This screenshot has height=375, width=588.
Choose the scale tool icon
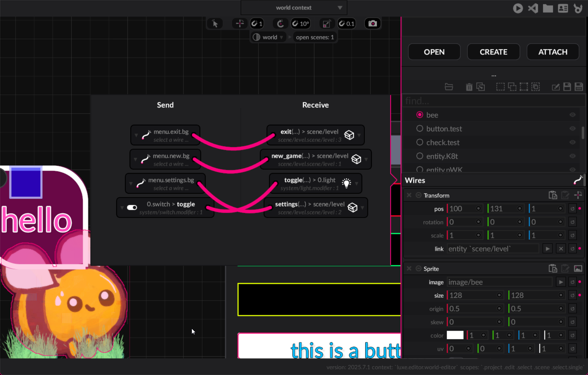[326, 24]
